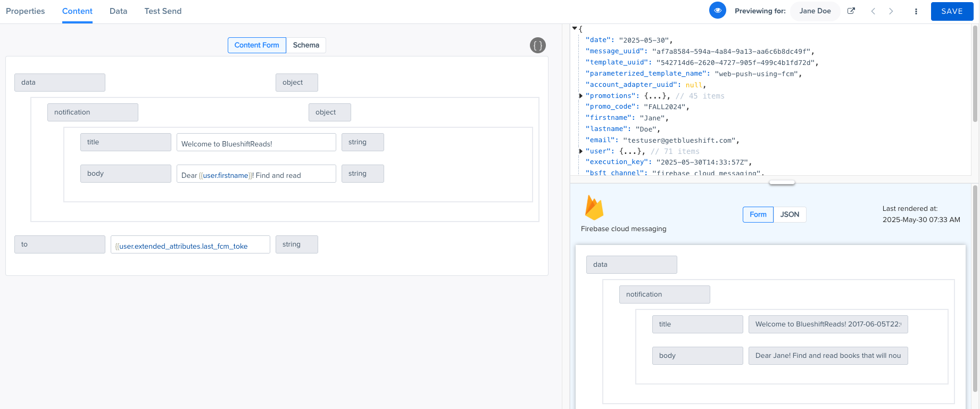The image size is (980, 409).
Task: Open the notification object type selector
Action: (330, 112)
